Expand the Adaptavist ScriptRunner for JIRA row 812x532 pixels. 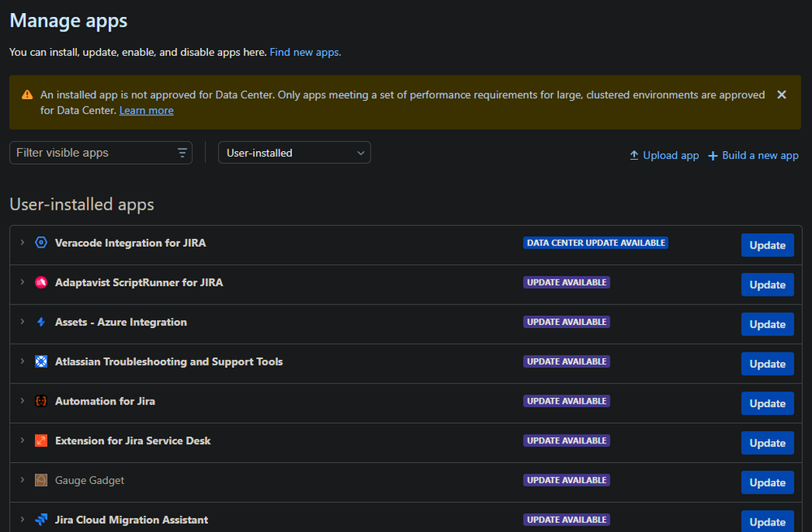22,282
